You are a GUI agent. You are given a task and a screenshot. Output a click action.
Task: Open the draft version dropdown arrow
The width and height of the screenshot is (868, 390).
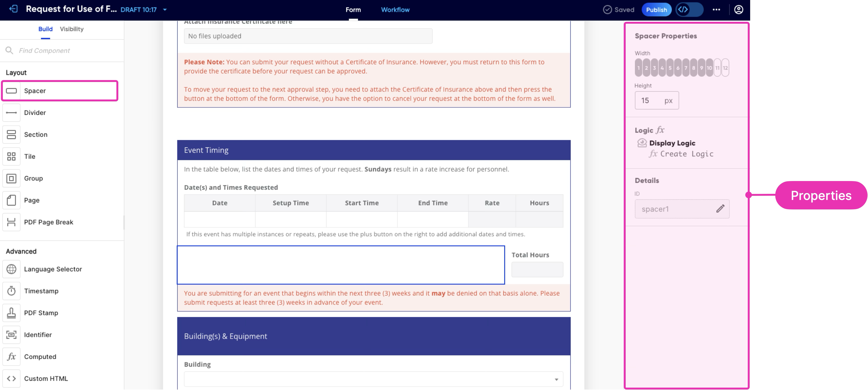pos(165,10)
